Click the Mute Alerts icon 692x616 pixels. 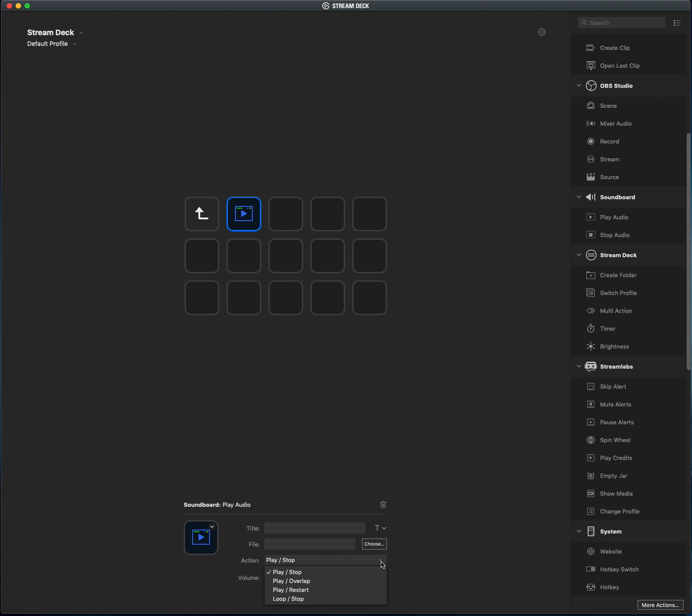click(x=591, y=404)
